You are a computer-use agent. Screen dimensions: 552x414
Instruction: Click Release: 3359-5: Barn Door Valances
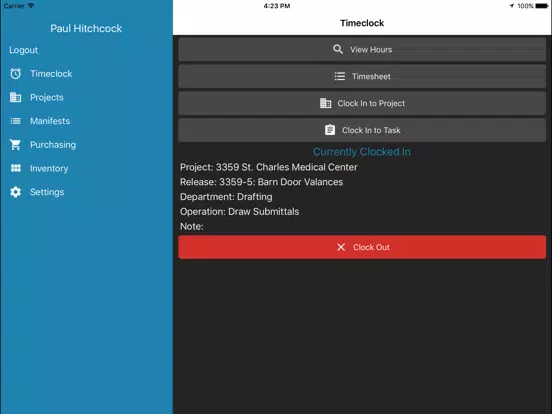262,182
